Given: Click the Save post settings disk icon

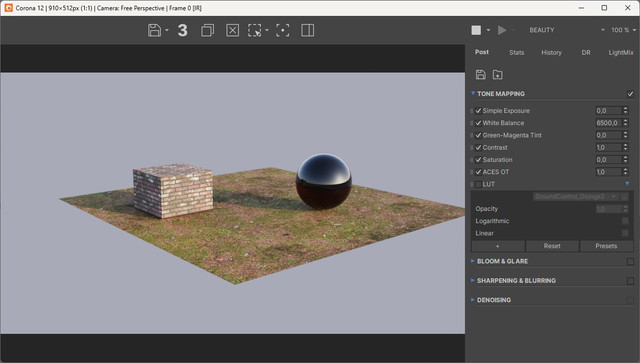Looking at the screenshot, I should pyautogui.click(x=481, y=74).
